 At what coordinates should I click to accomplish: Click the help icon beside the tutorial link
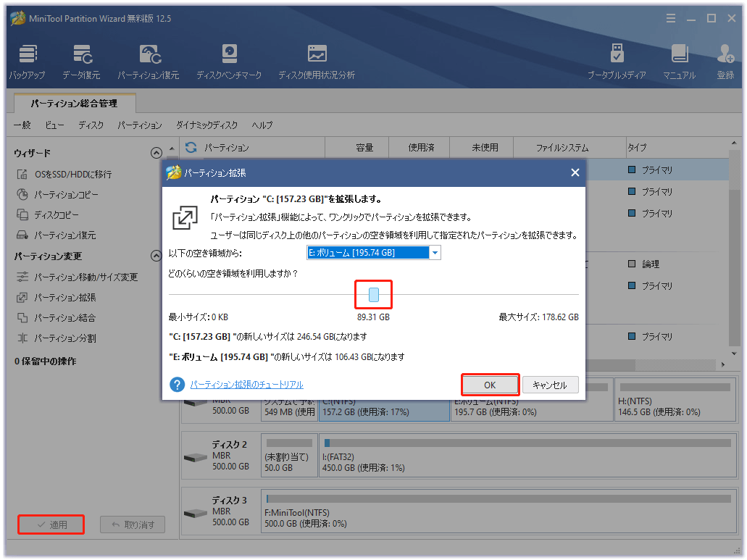pos(178,385)
